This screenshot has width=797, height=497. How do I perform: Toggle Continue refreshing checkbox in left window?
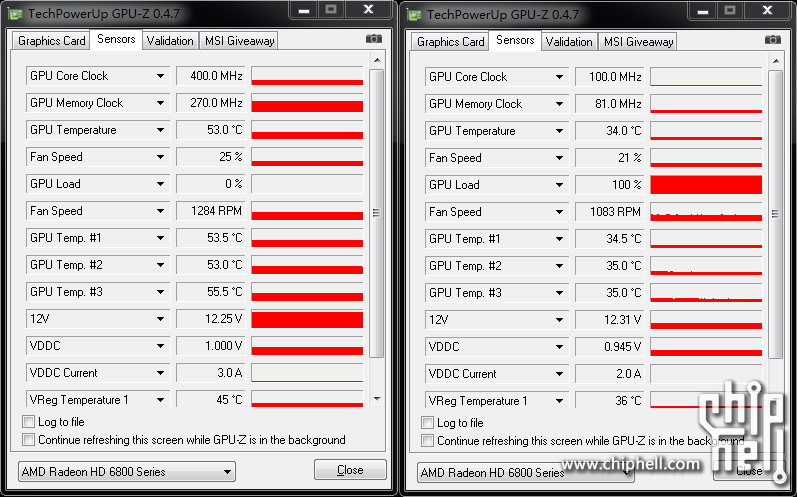coord(28,440)
